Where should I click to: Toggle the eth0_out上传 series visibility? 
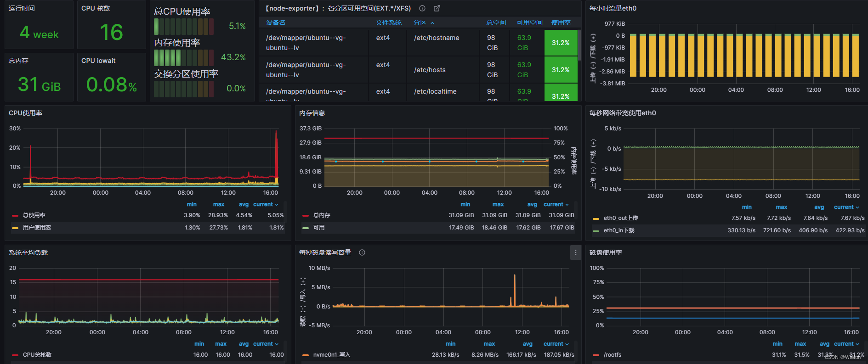click(x=621, y=218)
